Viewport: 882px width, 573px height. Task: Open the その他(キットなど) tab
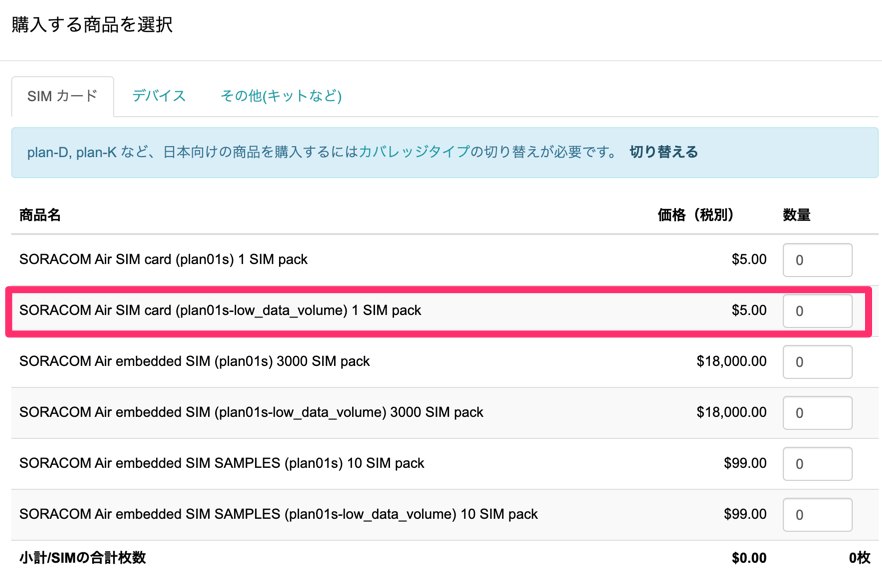click(281, 96)
